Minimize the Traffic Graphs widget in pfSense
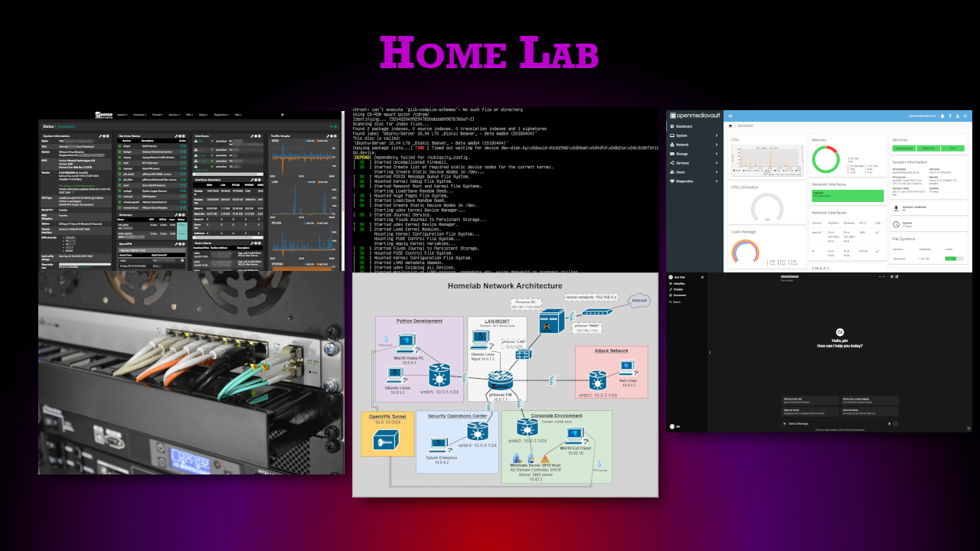This screenshot has height=551, width=980. [332, 136]
